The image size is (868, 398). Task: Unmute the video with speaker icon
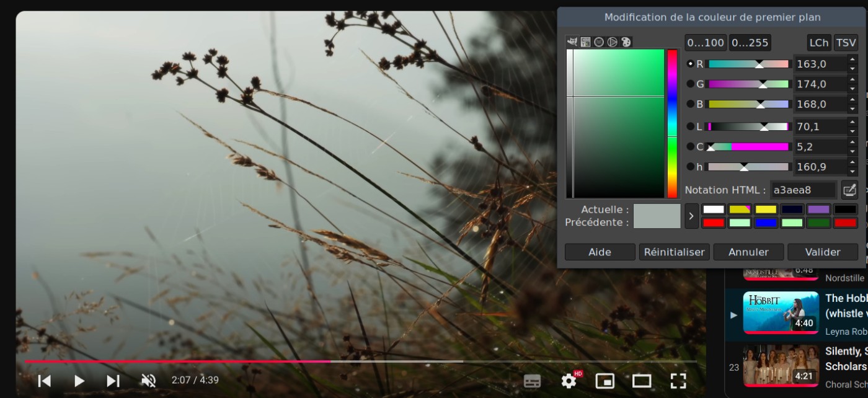148,380
